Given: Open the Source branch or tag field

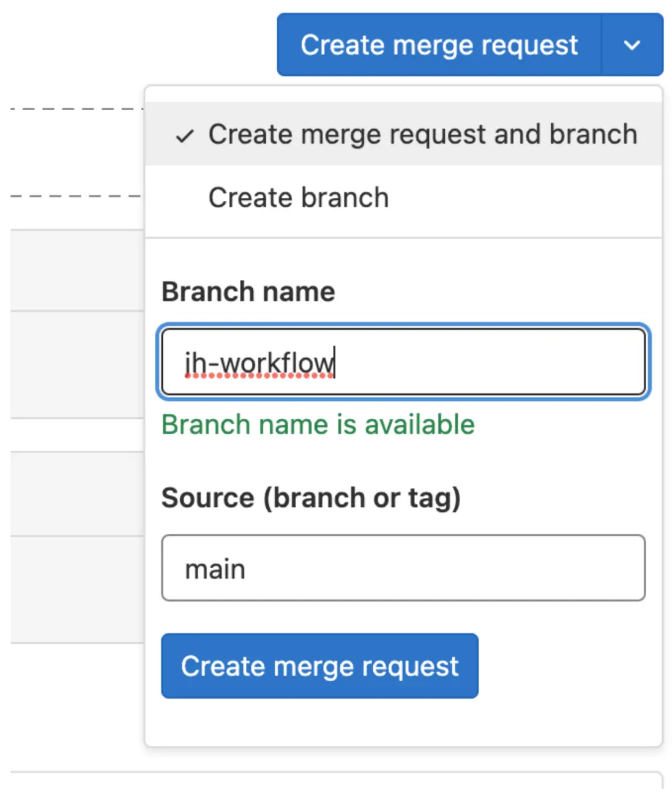Looking at the screenshot, I should pos(403,568).
